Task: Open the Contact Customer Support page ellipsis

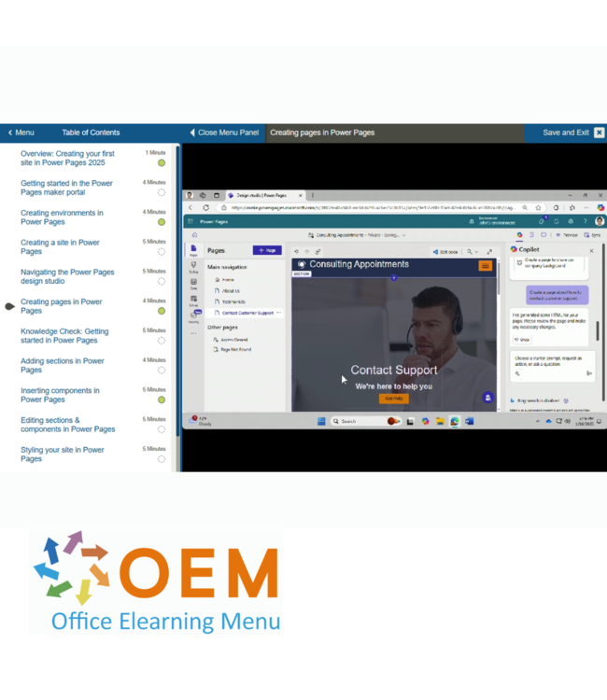Action: [x=279, y=313]
